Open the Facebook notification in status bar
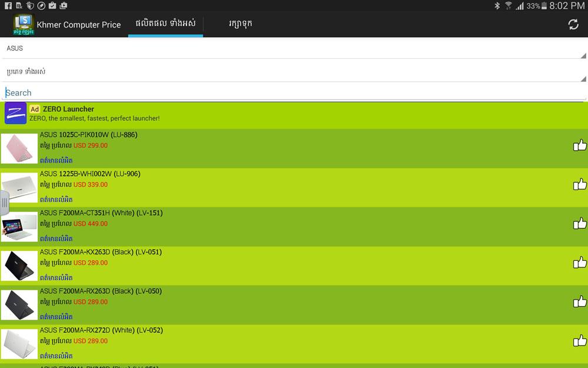 8,6
